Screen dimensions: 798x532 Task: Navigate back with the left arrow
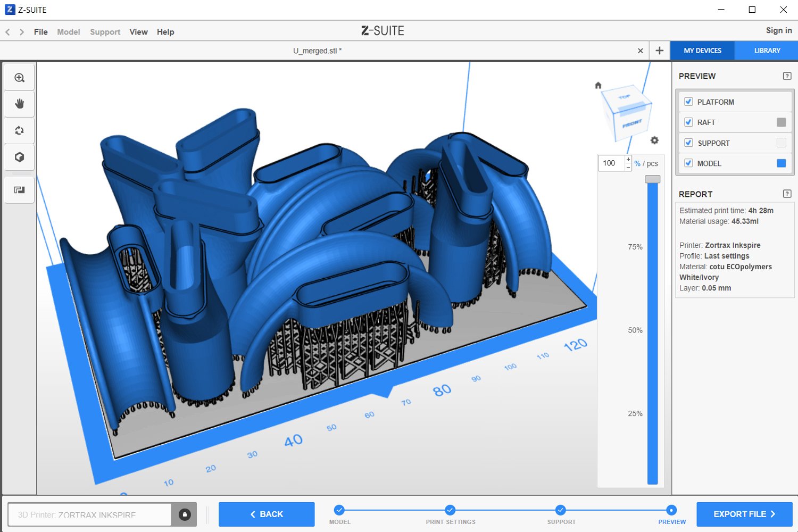tap(8, 32)
